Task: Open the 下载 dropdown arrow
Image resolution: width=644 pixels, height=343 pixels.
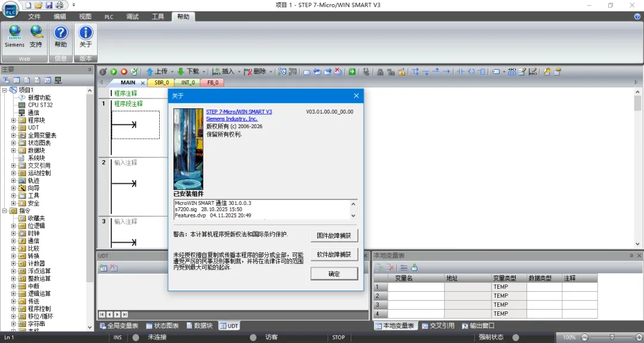Action: pos(204,72)
